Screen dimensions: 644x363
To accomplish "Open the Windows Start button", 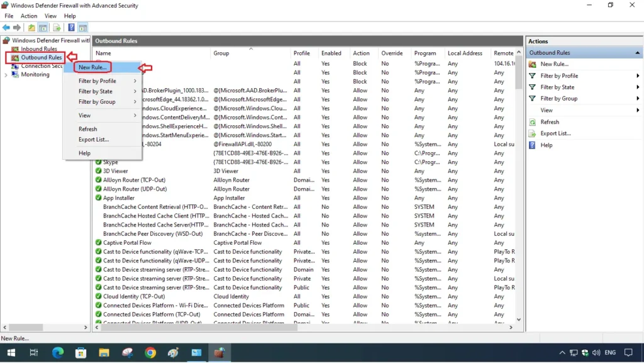I will (x=11, y=353).
